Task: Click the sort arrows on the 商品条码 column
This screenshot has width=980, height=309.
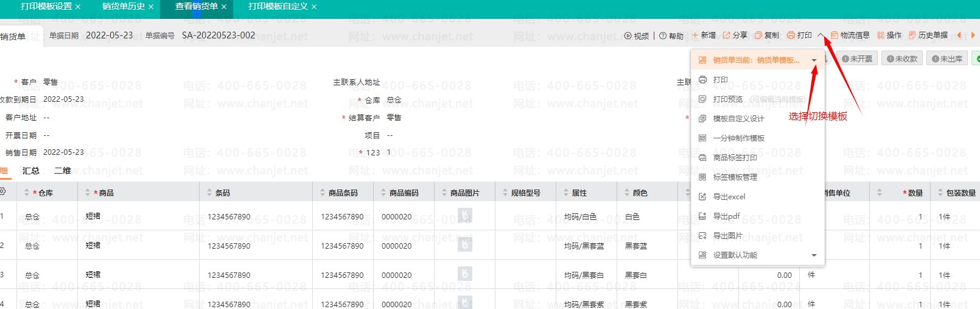Action: (323, 193)
